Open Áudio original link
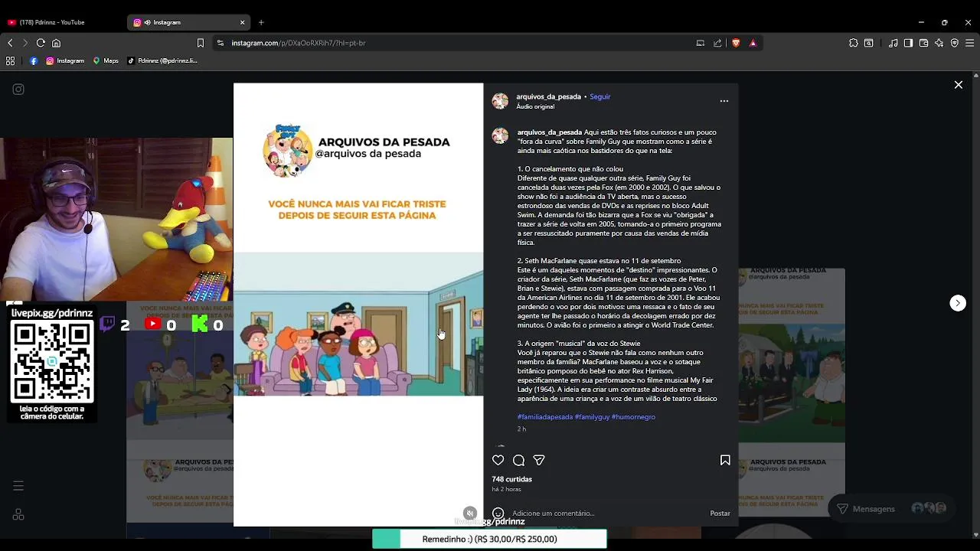This screenshot has height=551, width=980. click(535, 106)
